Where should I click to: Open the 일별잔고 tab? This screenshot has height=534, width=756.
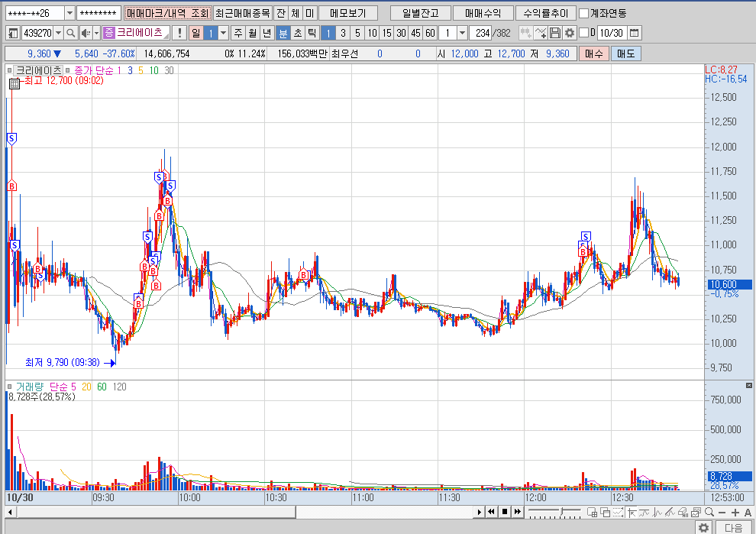[x=421, y=13]
